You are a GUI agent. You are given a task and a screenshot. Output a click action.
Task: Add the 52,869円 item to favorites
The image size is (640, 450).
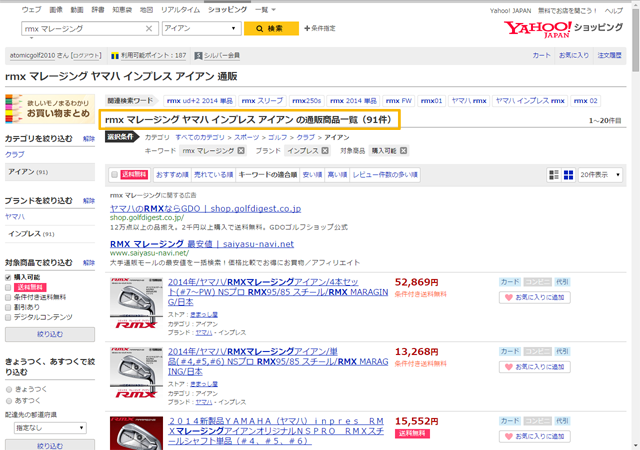[535, 298]
